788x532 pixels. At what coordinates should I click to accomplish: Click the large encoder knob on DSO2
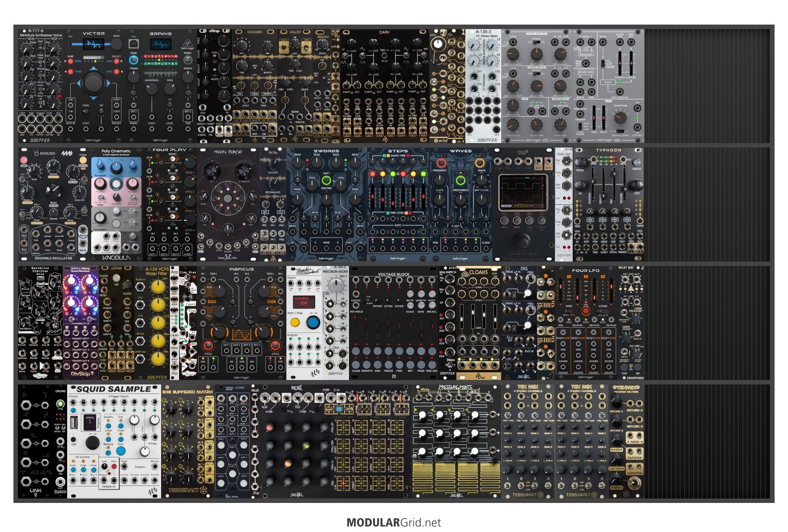tap(522, 241)
